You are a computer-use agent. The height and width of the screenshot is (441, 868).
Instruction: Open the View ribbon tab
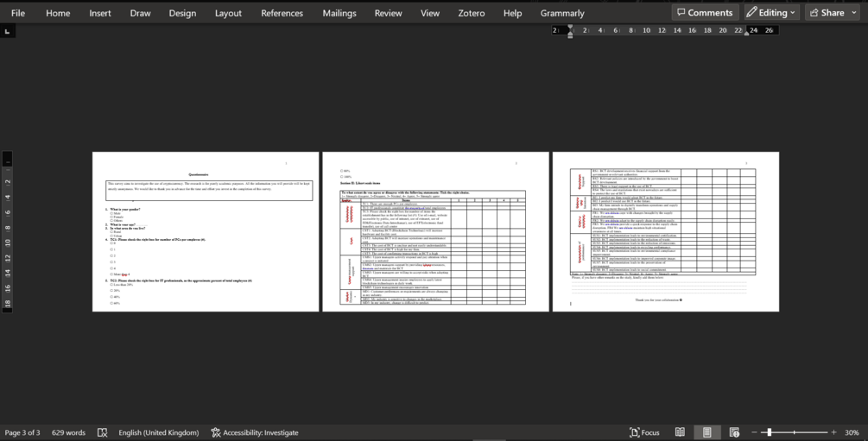429,13
